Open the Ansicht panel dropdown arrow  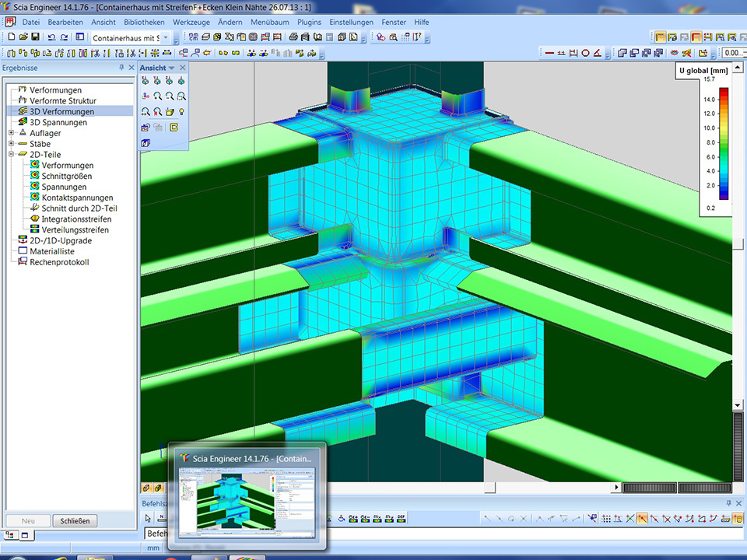click(172, 68)
